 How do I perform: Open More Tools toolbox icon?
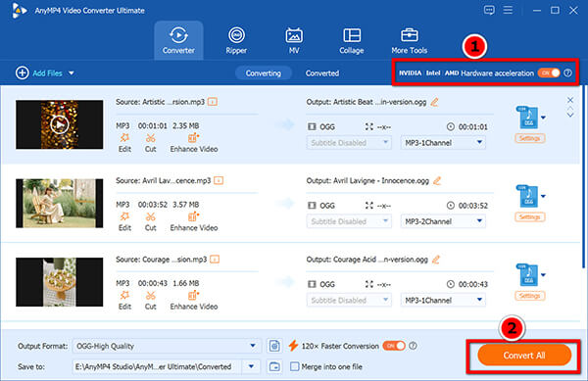(x=409, y=35)
